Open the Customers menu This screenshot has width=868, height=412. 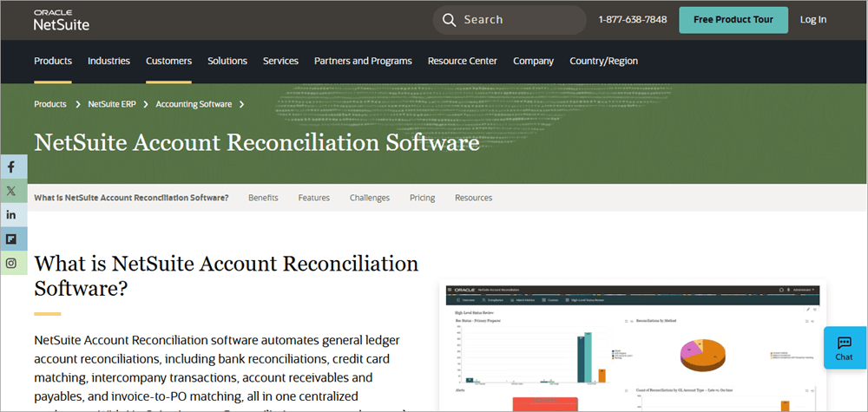click(x=169, y=61)
